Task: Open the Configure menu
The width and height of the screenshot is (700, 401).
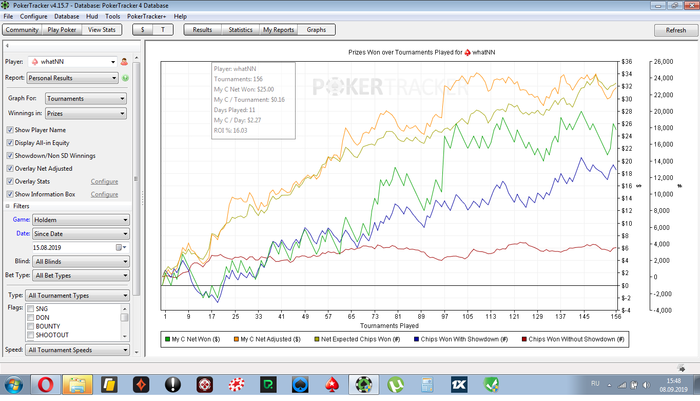Action: 33,16
